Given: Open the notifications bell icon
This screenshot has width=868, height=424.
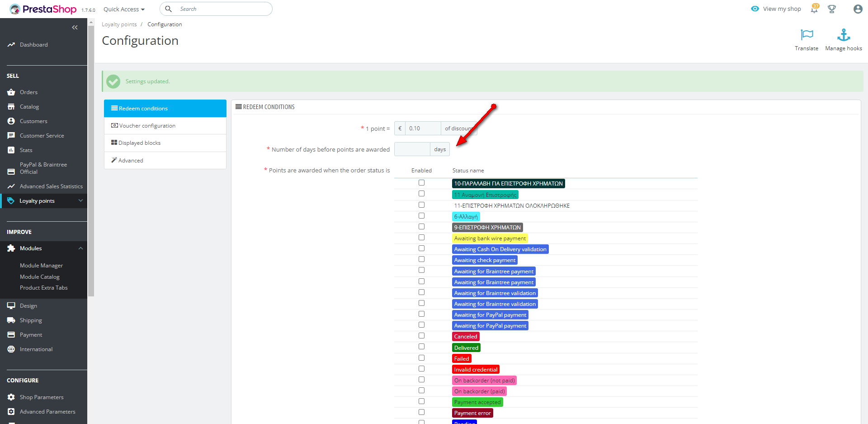Looking at the screenshot, I should pos(814,9).
